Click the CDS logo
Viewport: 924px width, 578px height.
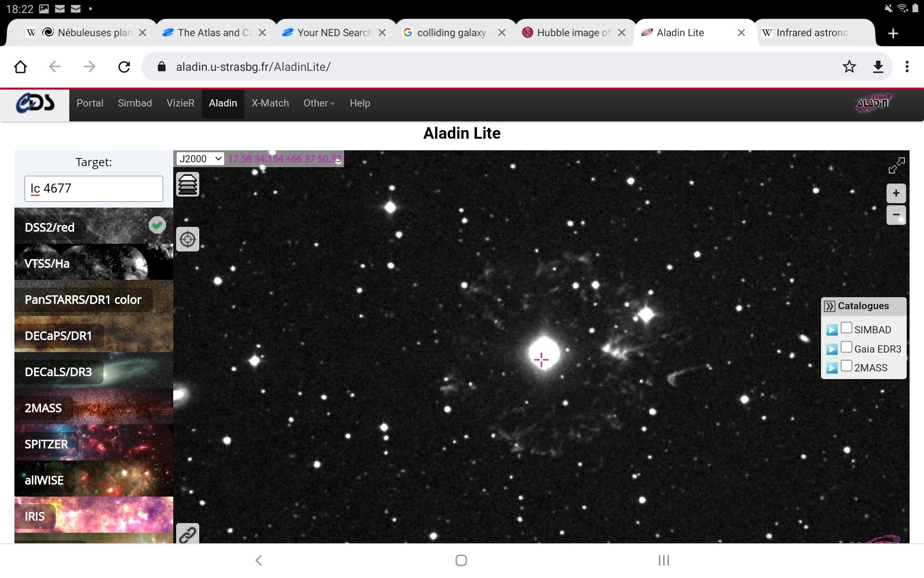click(35, 104)
